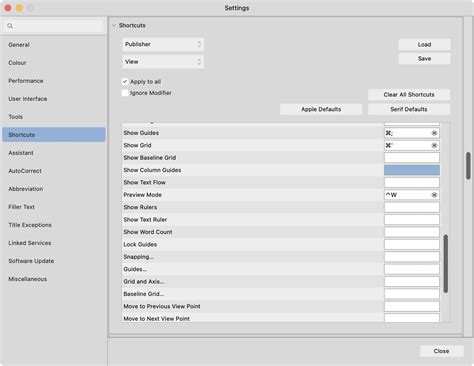The height and width of the screenshot is (366, 474).
Task: Select the Preview Mode row label
Action: [142, 195]
